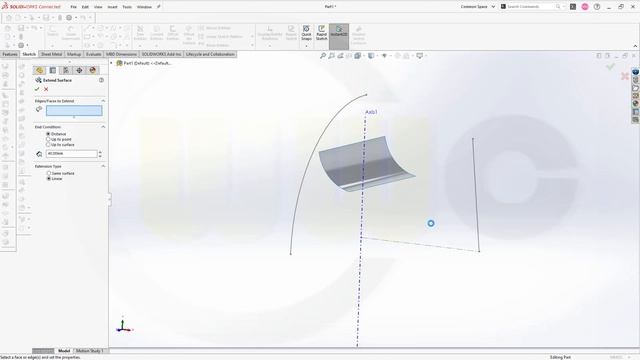The image size is (640, 360).
Task: Select the Model bottom tab
Action: tap(64, 351)
